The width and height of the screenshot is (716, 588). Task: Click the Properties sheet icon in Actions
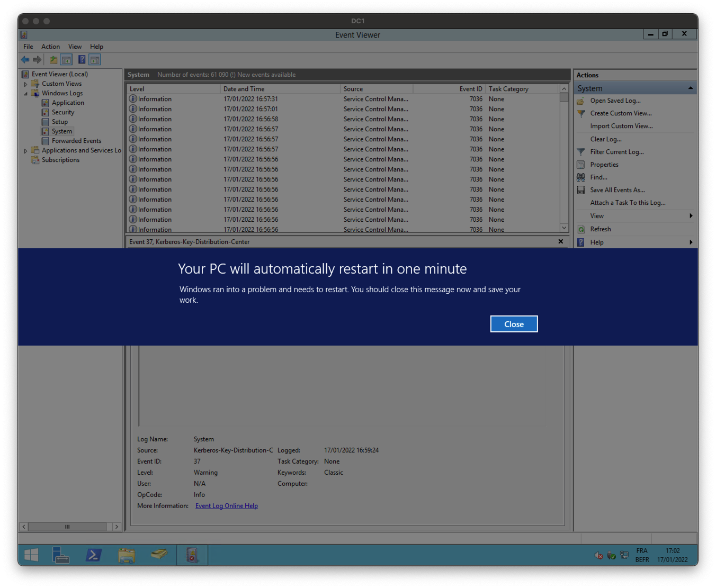[581, 165]
